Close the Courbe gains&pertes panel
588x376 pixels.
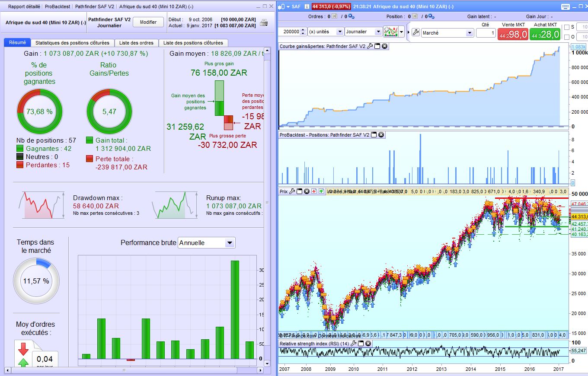click(x=384, y=46)
